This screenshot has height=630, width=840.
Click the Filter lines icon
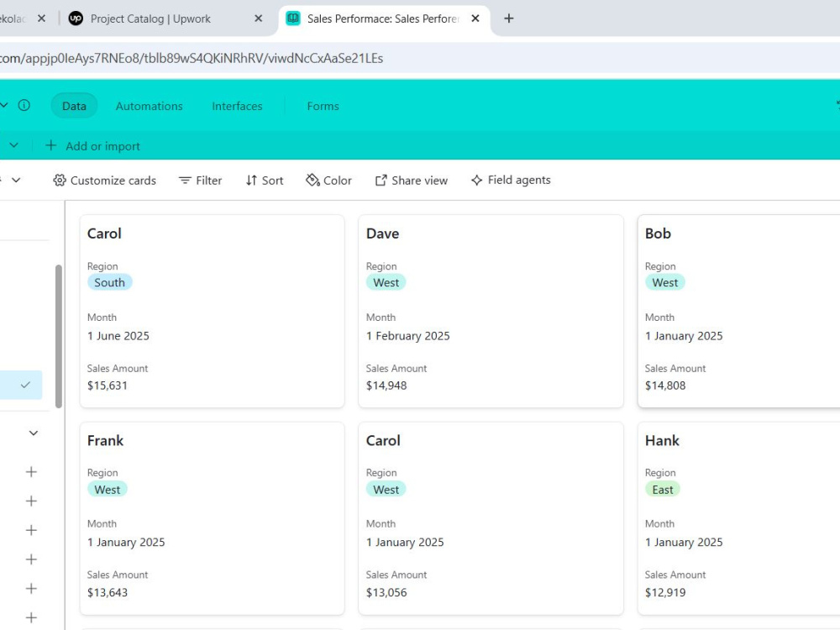[185, 181]
